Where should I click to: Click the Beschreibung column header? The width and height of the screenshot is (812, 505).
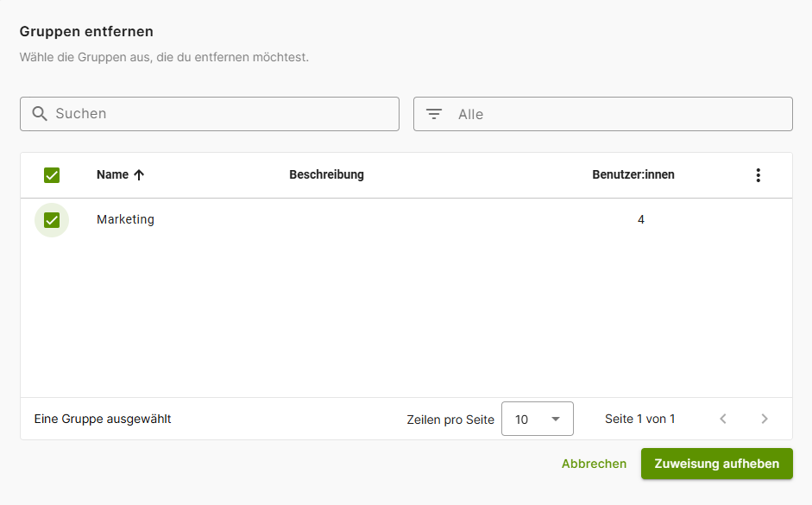pos(326,174)
